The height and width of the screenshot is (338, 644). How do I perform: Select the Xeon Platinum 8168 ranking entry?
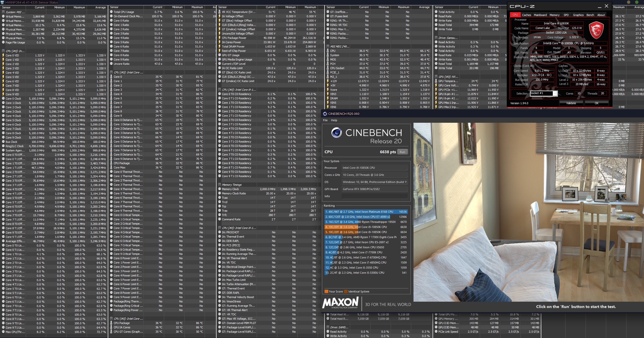coord(366,212)
